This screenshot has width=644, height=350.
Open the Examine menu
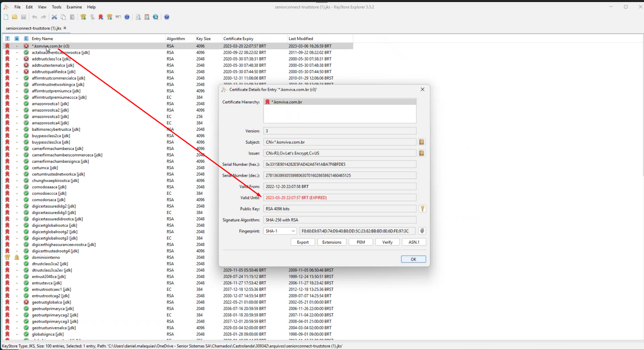[74, 7]
